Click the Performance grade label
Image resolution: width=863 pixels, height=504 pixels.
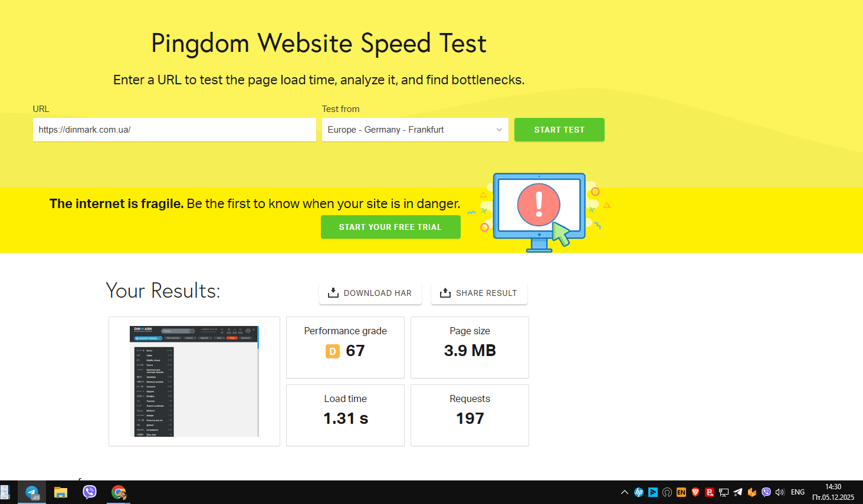click(x=346, y=331)
